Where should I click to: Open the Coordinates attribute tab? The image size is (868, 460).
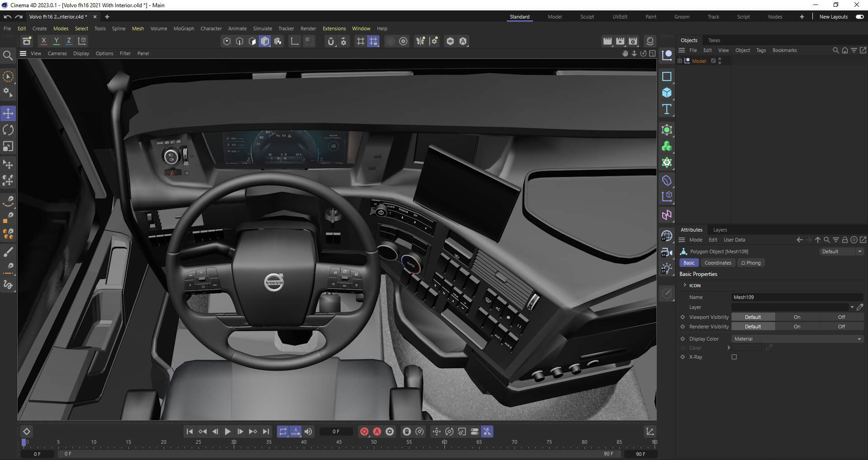pyautogui.click(x=717, y=263)
